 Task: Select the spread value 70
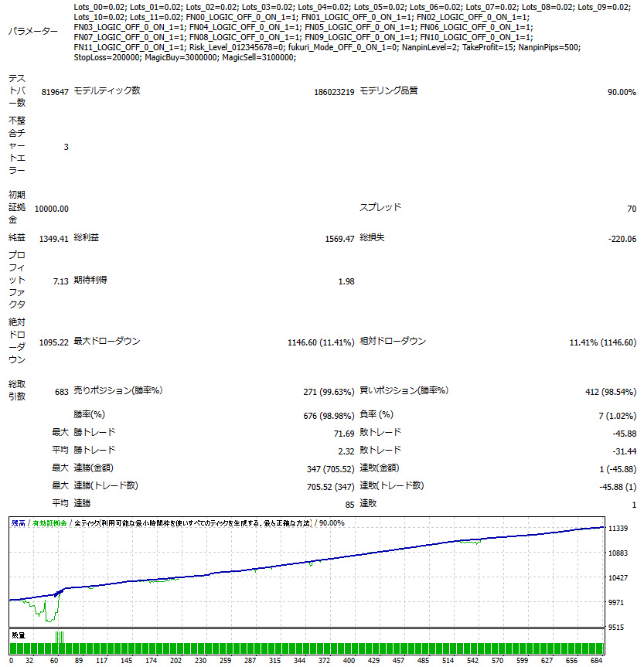[x=632, y=209]
